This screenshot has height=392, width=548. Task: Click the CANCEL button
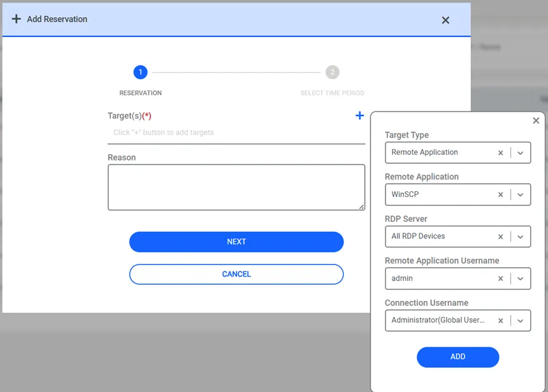coord(236,274)
